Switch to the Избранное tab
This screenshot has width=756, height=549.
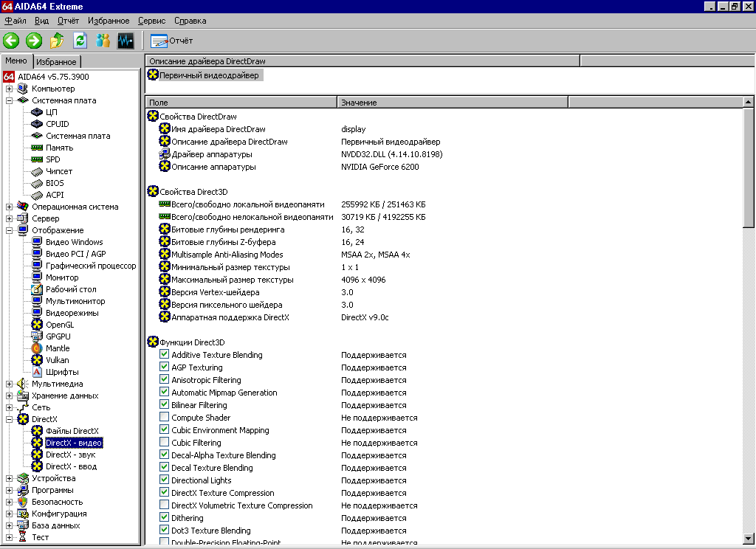tap(56, 62)
